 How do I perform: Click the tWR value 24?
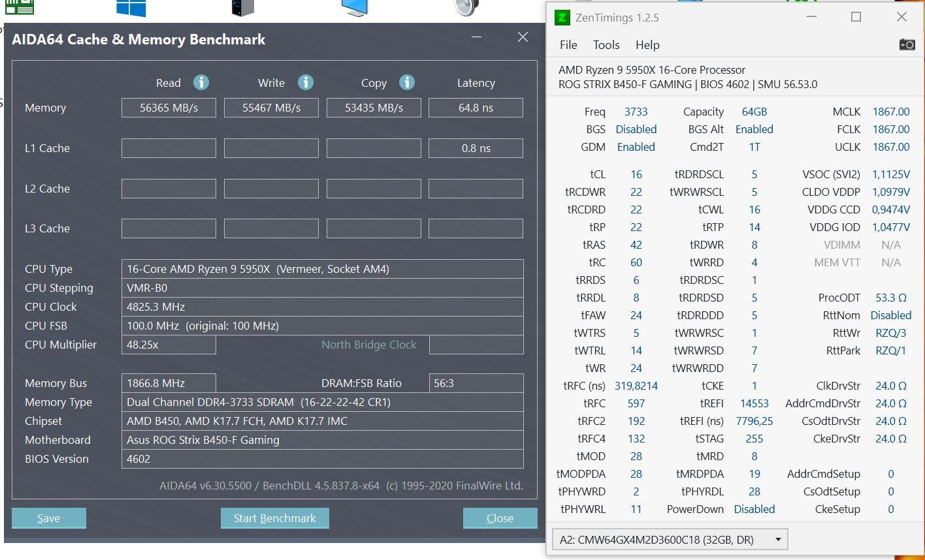coord(636,368)
